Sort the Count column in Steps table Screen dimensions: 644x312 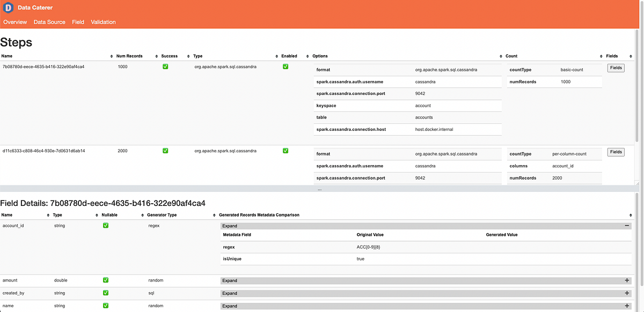click(x=601, y=56)
